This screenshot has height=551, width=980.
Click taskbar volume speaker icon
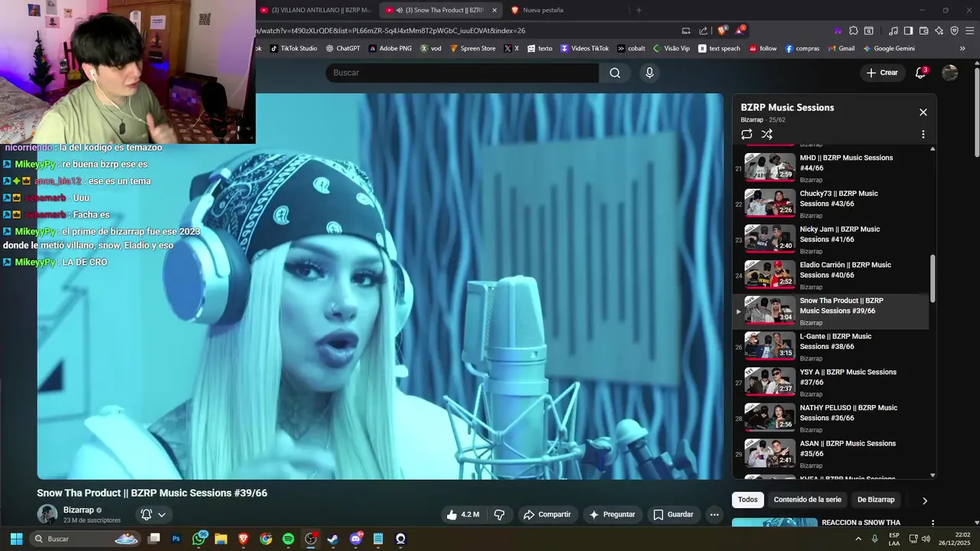coord(926,539)
